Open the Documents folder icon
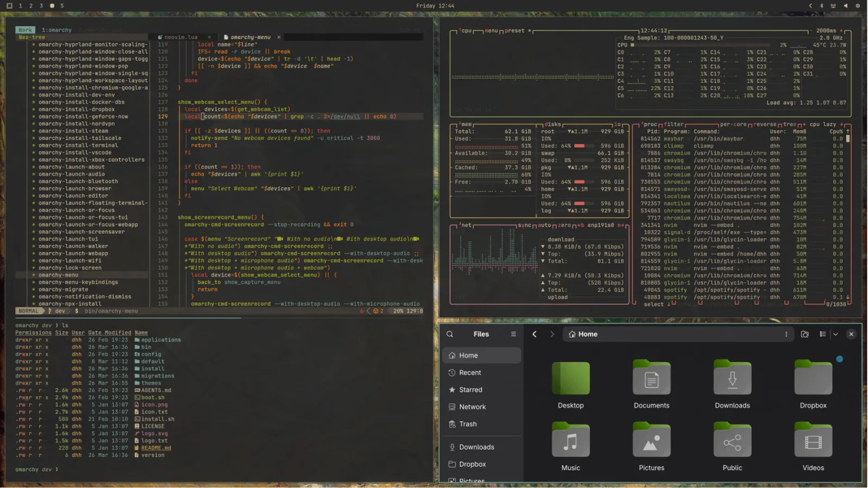Image resolution: width=868 pixels, height=488 pixels. coord(652,377)
